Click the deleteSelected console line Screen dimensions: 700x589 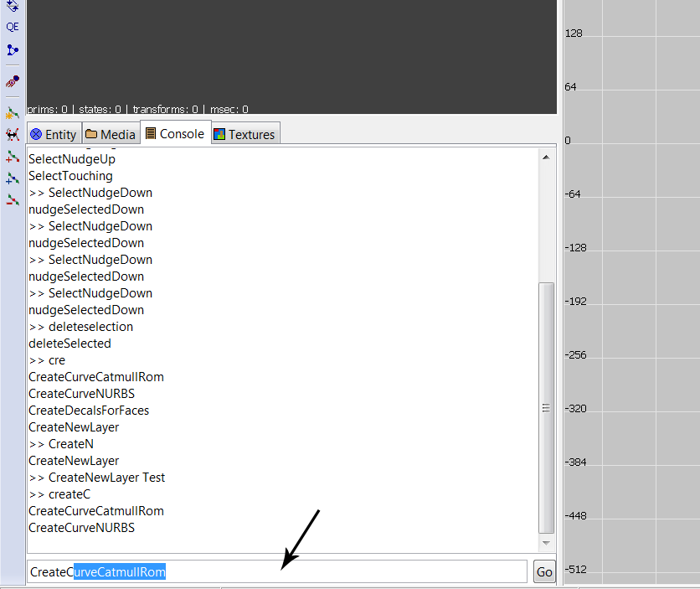(69, 344)
